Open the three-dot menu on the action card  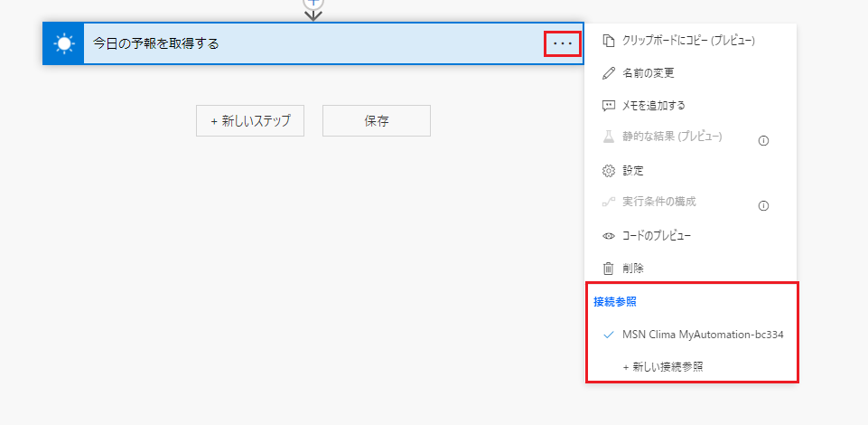point(563,43)
